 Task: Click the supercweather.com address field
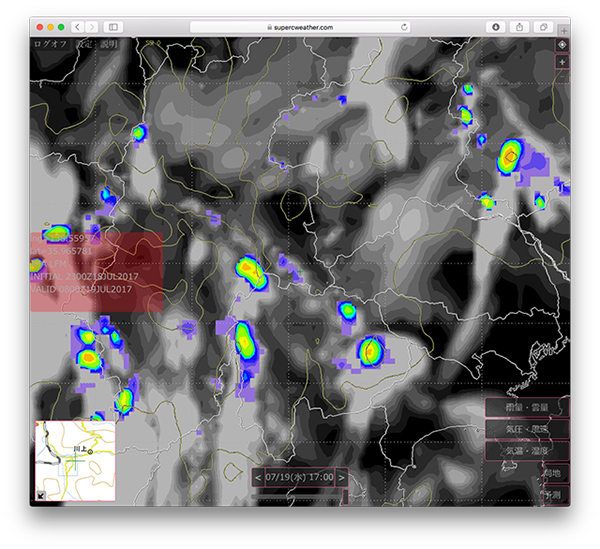pyautogui.click(x=300, y=26)
